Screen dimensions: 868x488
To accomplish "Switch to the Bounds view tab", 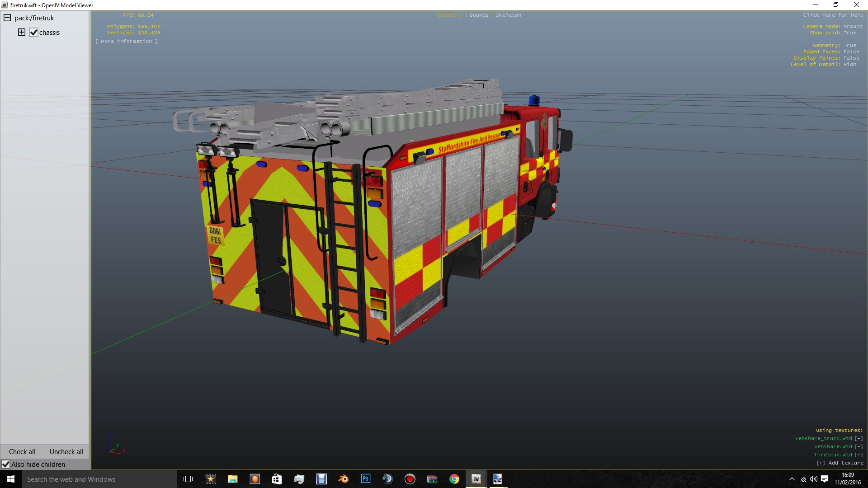I will point(479,15).
